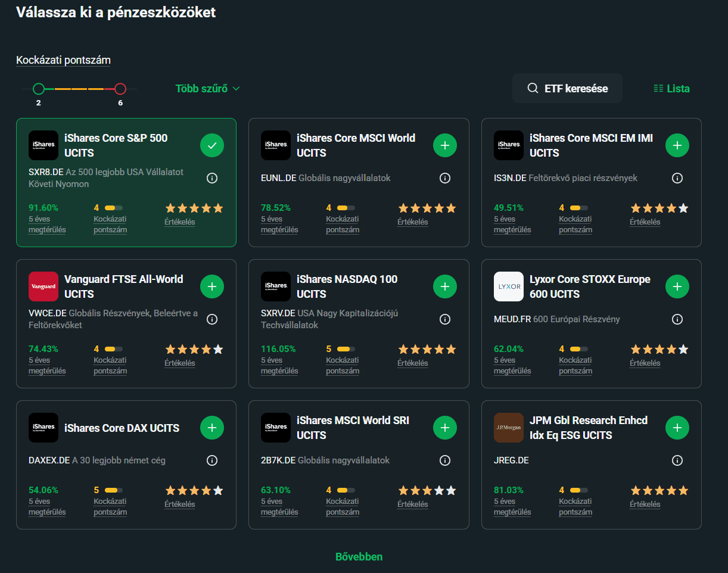Click the 63.10% return value
The width and height of the screenshot is (728, 573).
coord(276,490)
